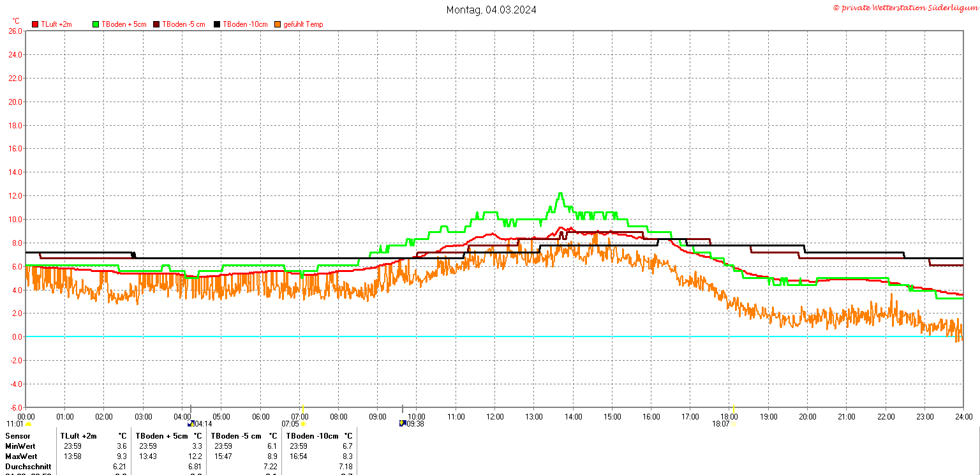Click the 12:00 time axis label
The image size is (980, 475).
494,417
